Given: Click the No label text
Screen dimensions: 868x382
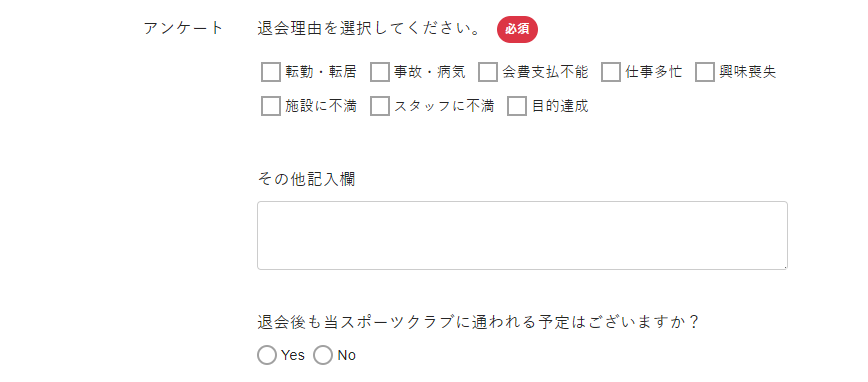Looking at the screenshot, I should click(347, 355).
